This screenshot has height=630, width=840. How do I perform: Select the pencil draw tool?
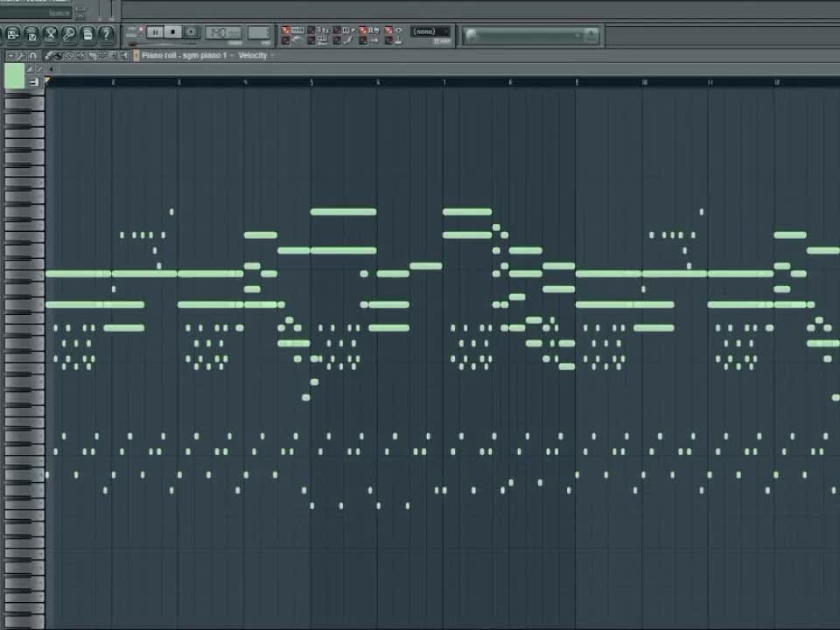[x=49, y=55]
